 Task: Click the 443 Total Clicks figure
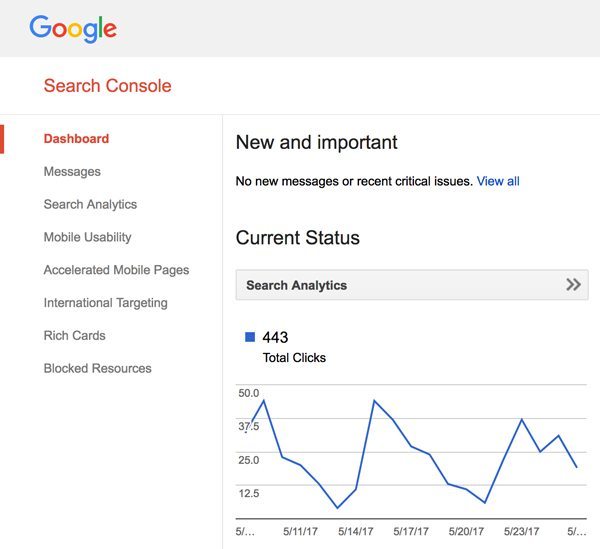tap(275, 337)
